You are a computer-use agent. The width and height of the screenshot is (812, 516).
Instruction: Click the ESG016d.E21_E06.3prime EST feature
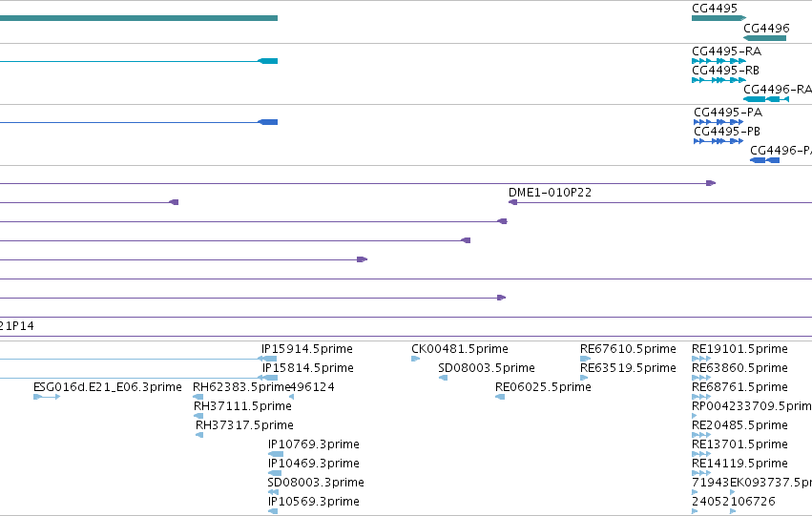47,397
